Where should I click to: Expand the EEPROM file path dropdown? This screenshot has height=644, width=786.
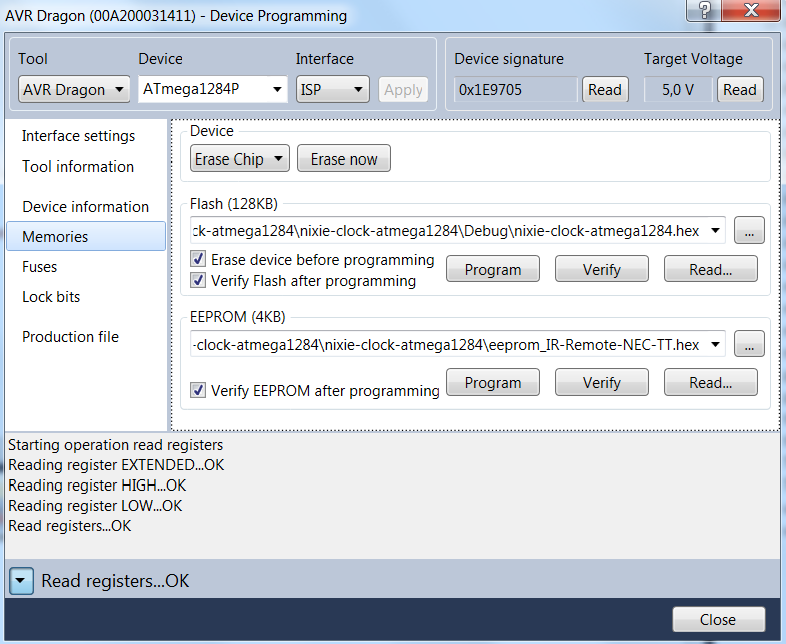point(715,344)
